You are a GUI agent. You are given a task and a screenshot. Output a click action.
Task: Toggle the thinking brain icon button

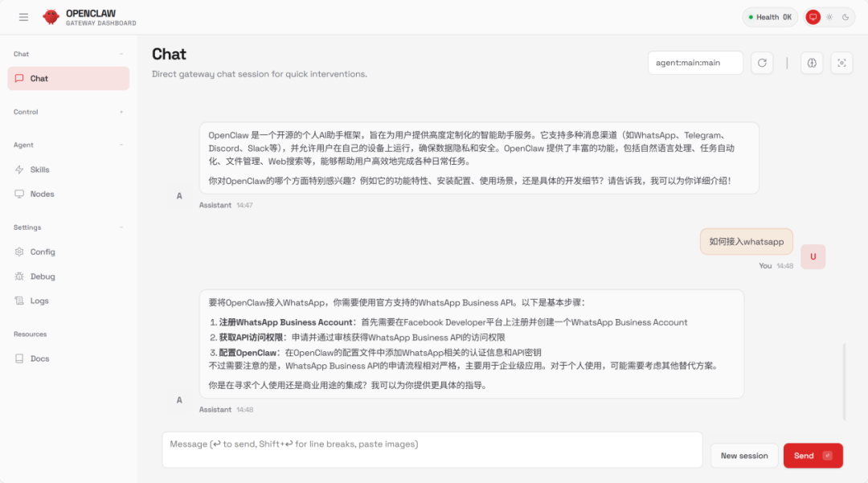coord(812,63)
